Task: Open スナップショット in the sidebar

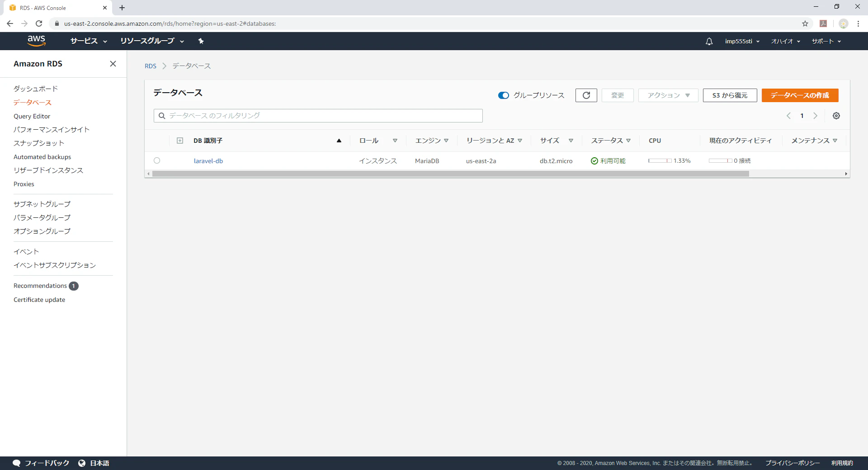Action: 39,143
